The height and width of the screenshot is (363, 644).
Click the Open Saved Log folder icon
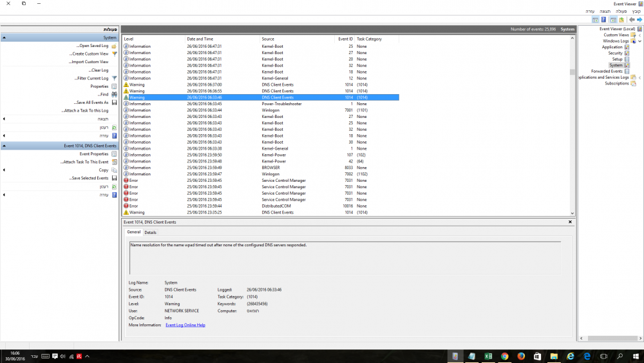[114, 46]
